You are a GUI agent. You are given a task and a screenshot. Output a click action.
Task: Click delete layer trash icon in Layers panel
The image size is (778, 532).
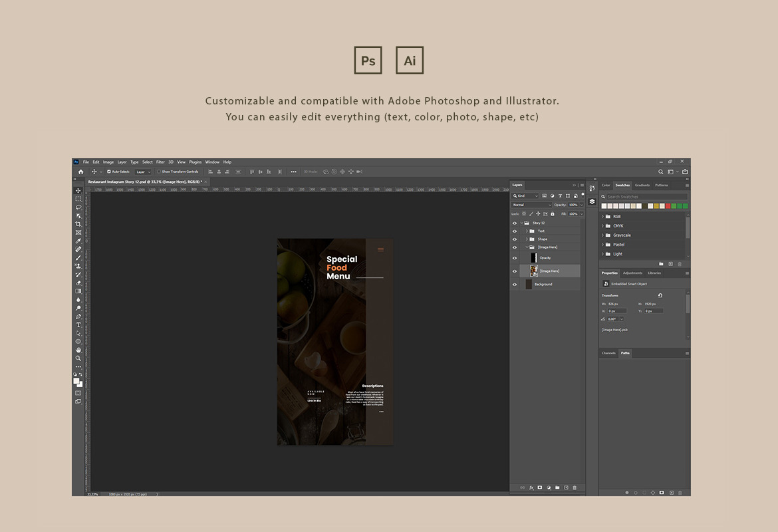point(575,488)
